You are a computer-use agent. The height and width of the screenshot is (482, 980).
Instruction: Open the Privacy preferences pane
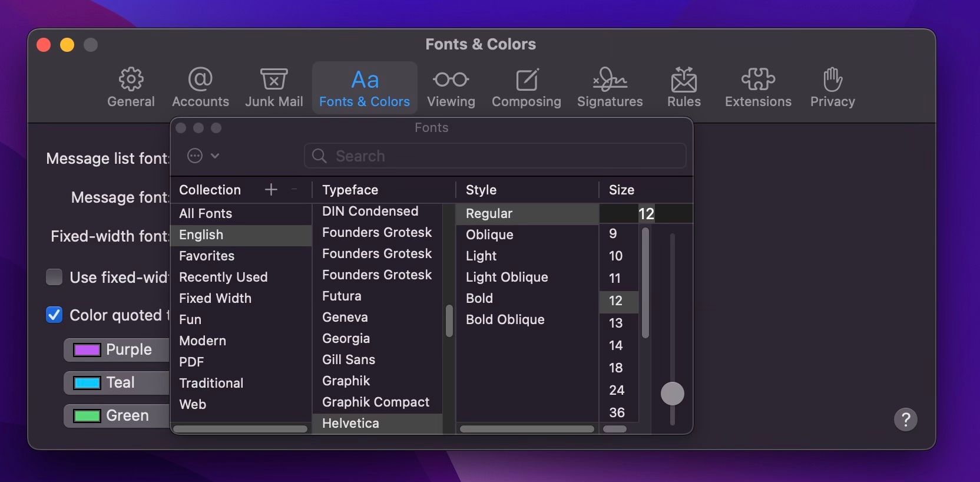point(832,87)
